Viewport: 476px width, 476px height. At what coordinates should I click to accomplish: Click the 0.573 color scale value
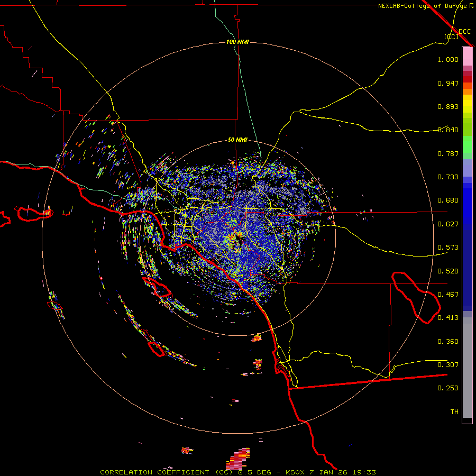[448, 248]
